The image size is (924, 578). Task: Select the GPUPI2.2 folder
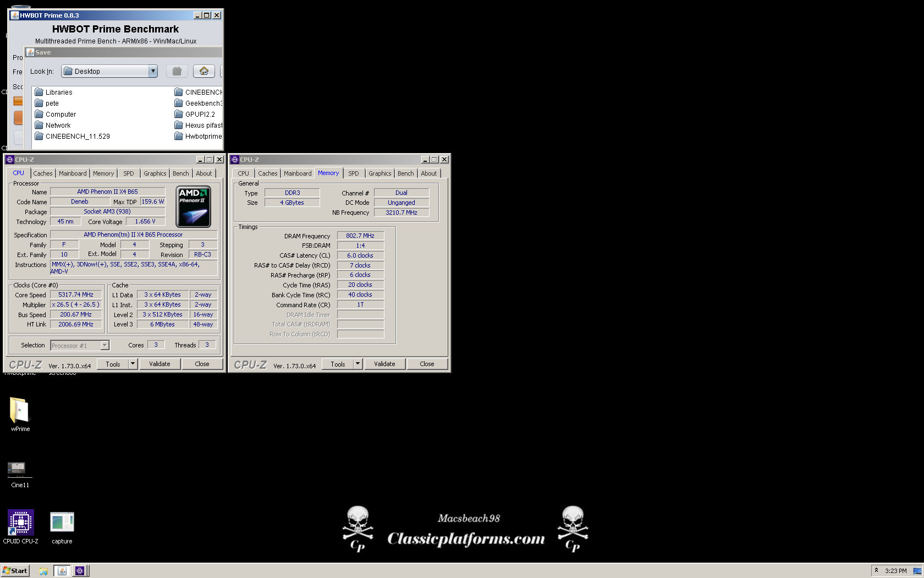coord(195,114)
